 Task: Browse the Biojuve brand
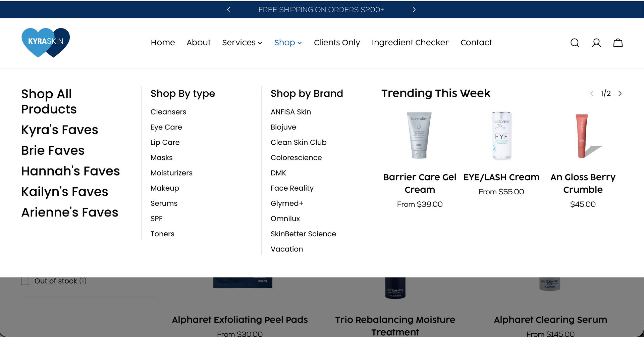[x=283, y=127]
